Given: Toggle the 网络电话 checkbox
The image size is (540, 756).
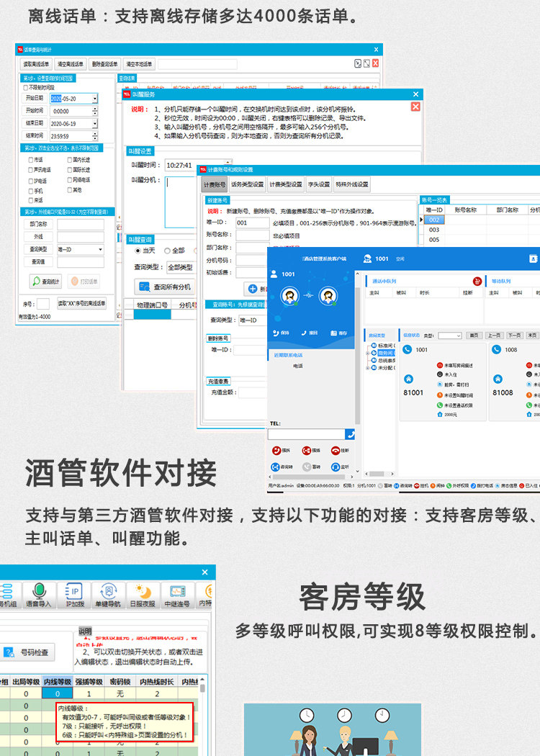Looking at the screenshot, I should [x=69, y=180].
